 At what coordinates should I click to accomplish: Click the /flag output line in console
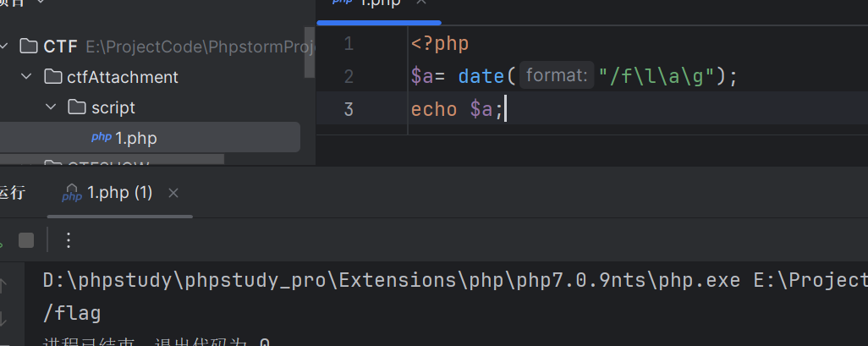pos(72,314)
